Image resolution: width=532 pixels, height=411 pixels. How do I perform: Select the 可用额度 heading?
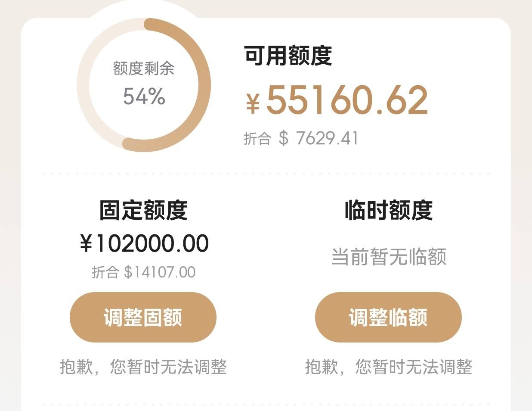click(288, 56)
